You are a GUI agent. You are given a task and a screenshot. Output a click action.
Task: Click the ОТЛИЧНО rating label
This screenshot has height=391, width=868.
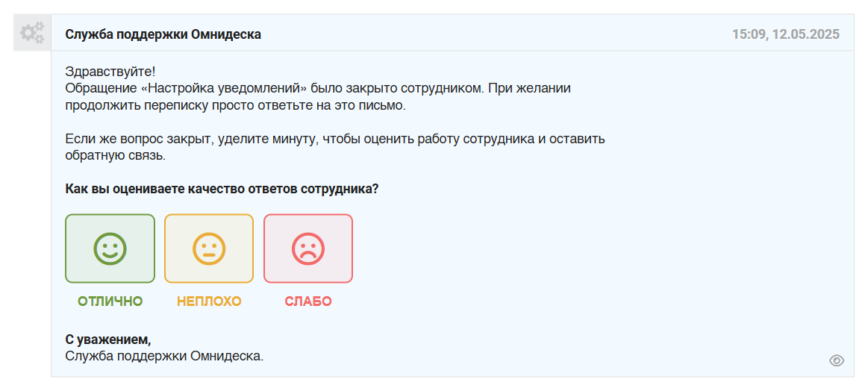110,301
